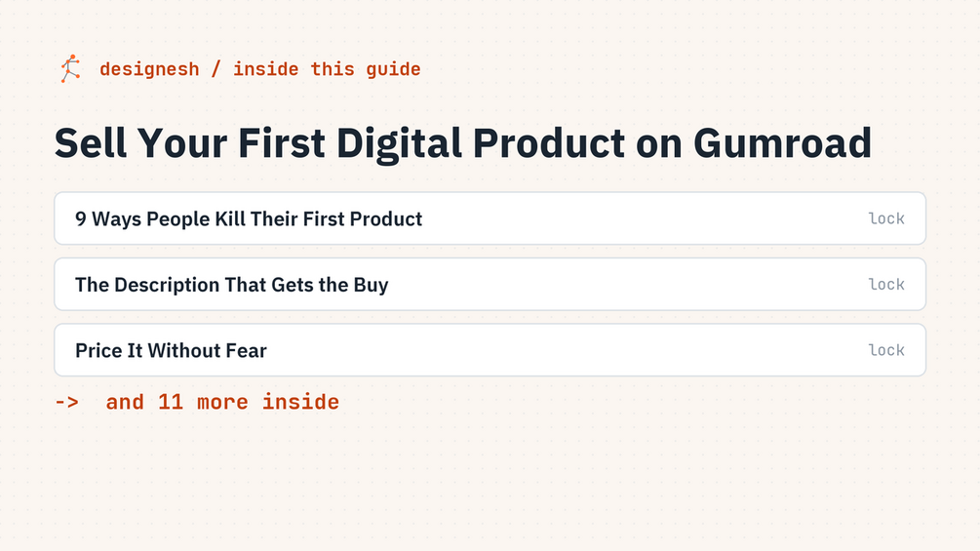Open the 'designesh' brand name link
This screenshot has height=551, width=980.
(149, 68)
